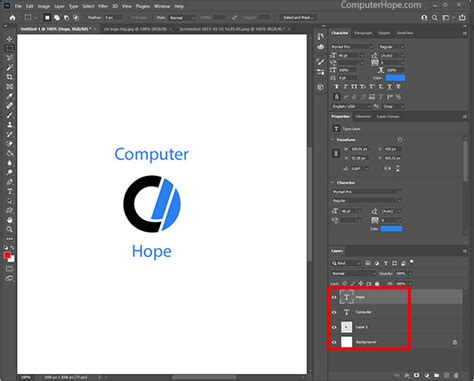Select the Horizontal Type tool
This screenshot has height=381, width=474.
[9, 191]
